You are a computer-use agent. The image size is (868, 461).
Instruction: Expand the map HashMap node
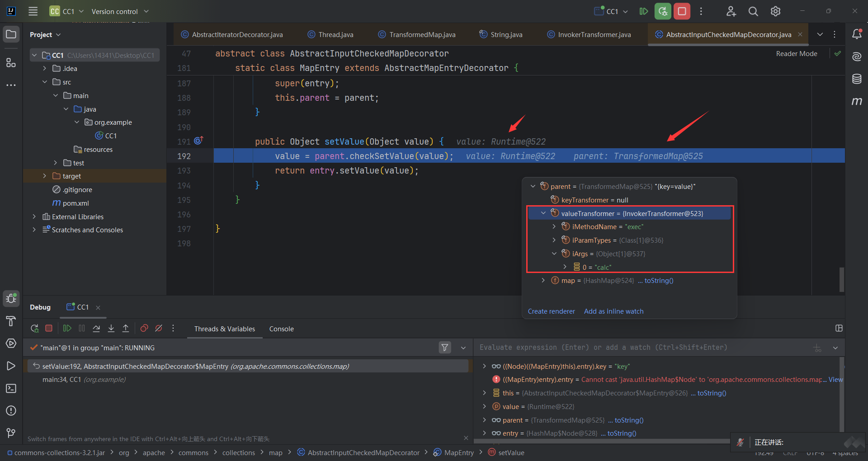(543, 281)
